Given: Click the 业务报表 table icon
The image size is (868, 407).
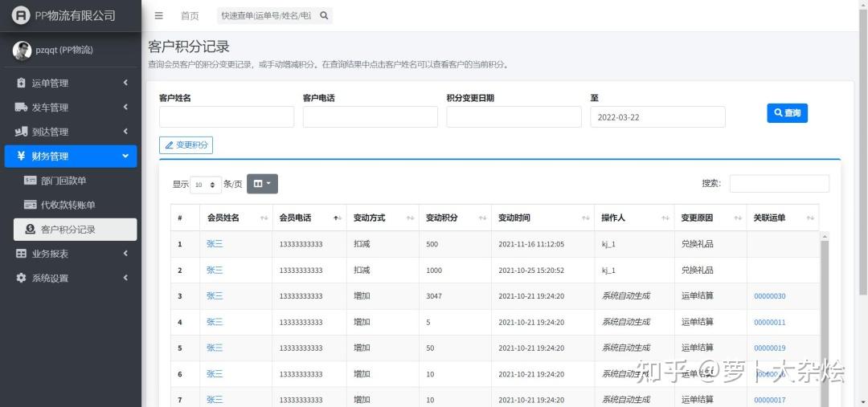Looking at the screenshot, I should tap(21, 254).
